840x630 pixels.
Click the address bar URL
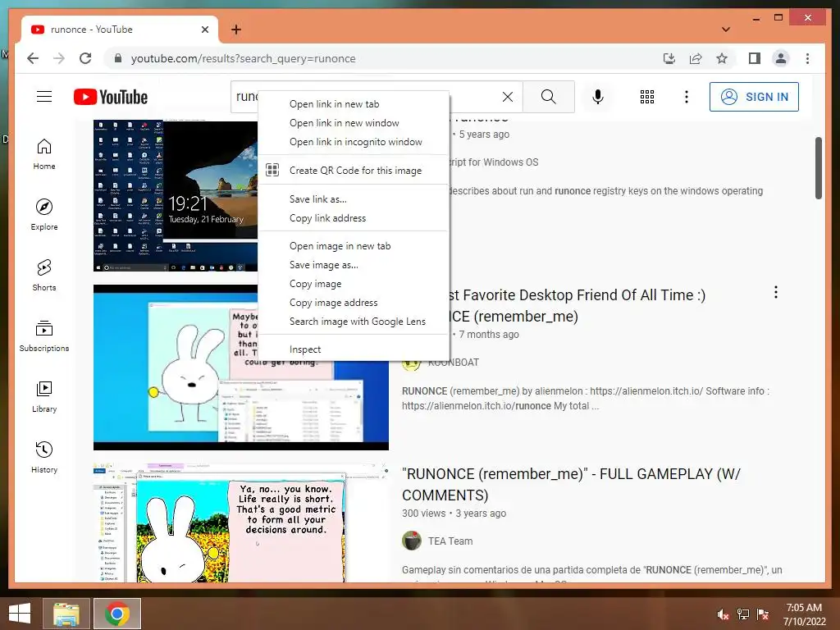(243, 58)
